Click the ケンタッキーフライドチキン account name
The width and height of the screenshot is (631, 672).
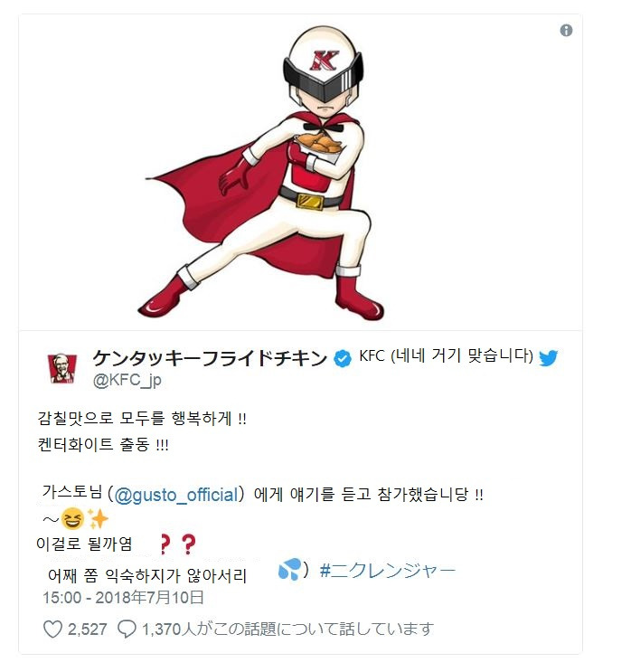tap(210, 358)
